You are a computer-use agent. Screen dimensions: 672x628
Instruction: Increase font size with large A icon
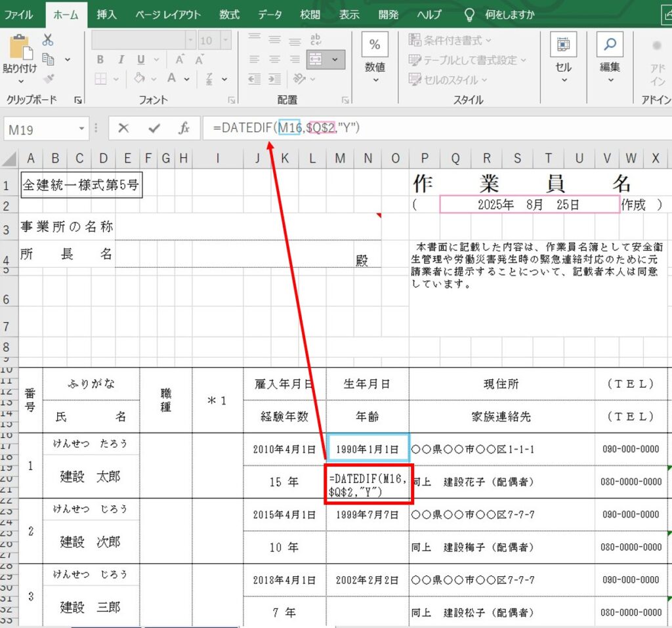[180, 59]
